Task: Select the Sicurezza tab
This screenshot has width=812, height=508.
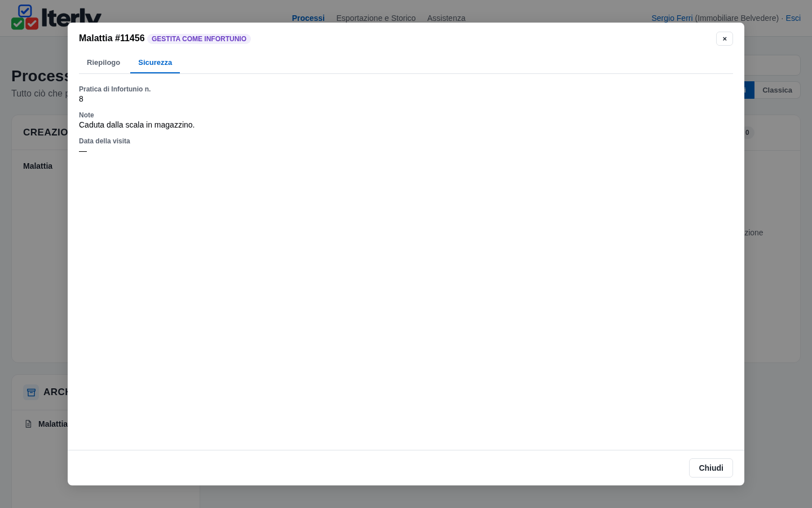Action: tap(155, 63)
